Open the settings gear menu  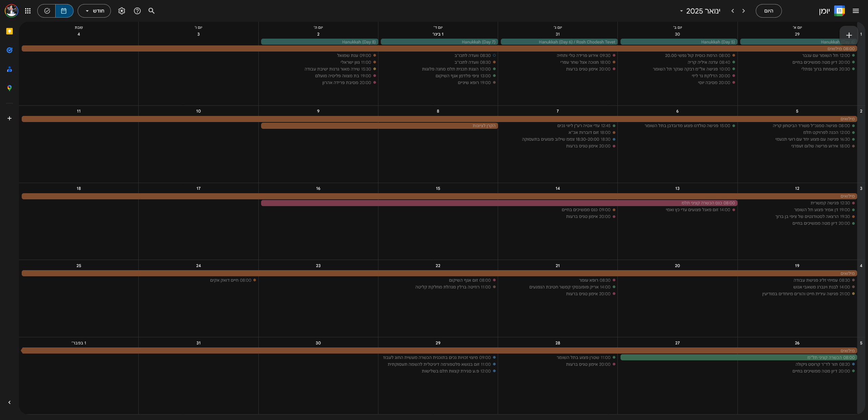tap(122, 11)
